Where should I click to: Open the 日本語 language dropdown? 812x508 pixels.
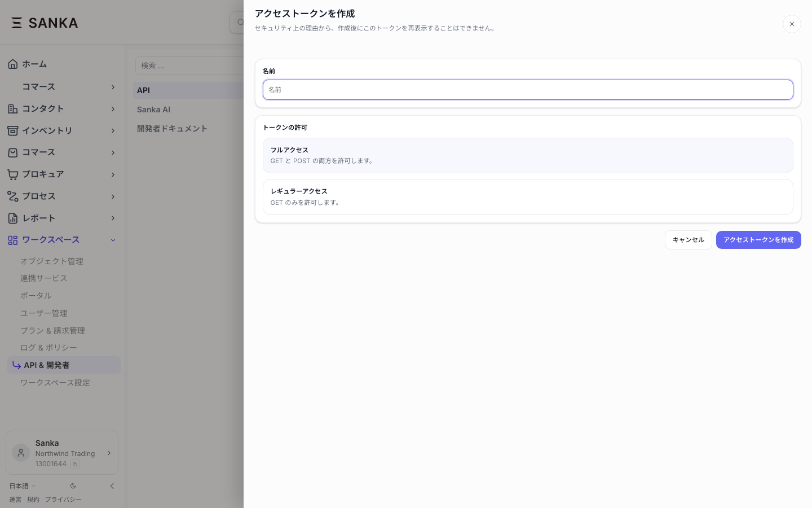[x=23, y=486]
